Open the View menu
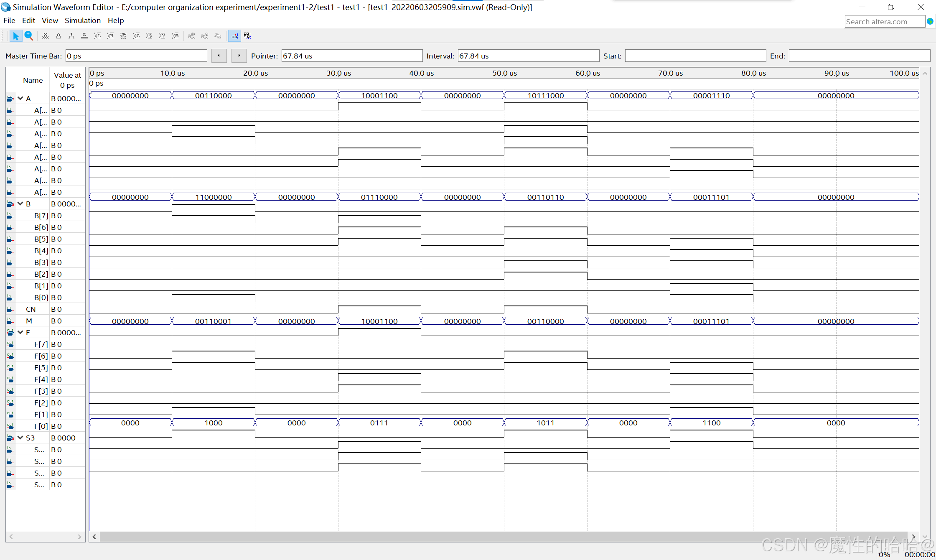936x560 pixels. coord(50,20)
